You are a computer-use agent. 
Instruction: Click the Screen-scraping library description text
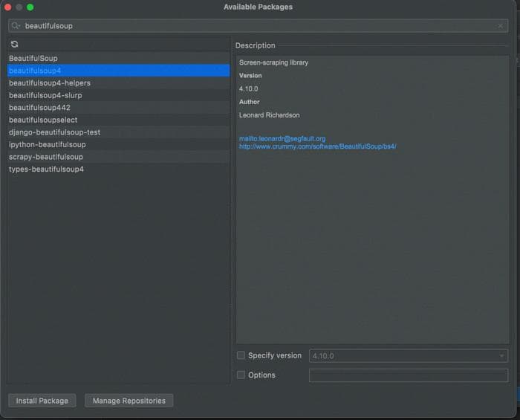(x=273, y=62)
